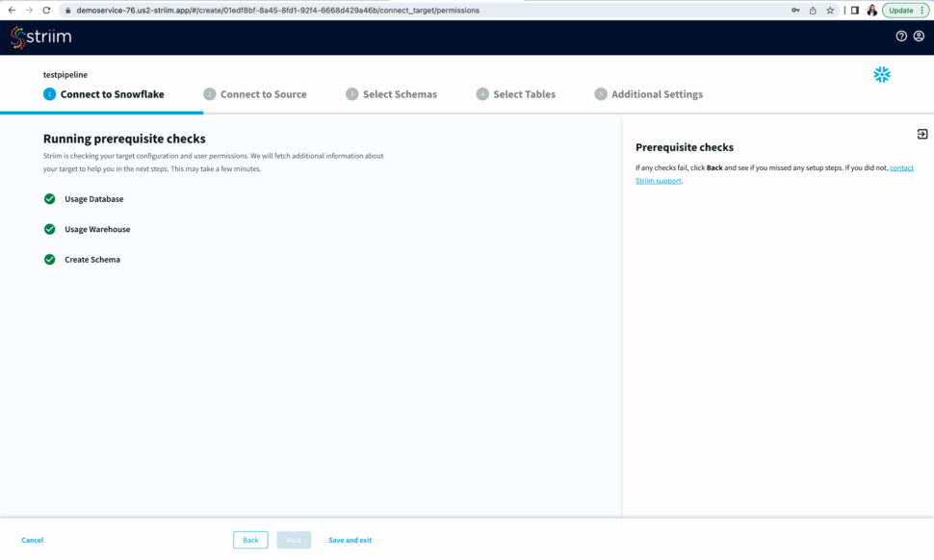Open the Select Schemas step
The height and width of the screenshot is (560, 934).
400,94
